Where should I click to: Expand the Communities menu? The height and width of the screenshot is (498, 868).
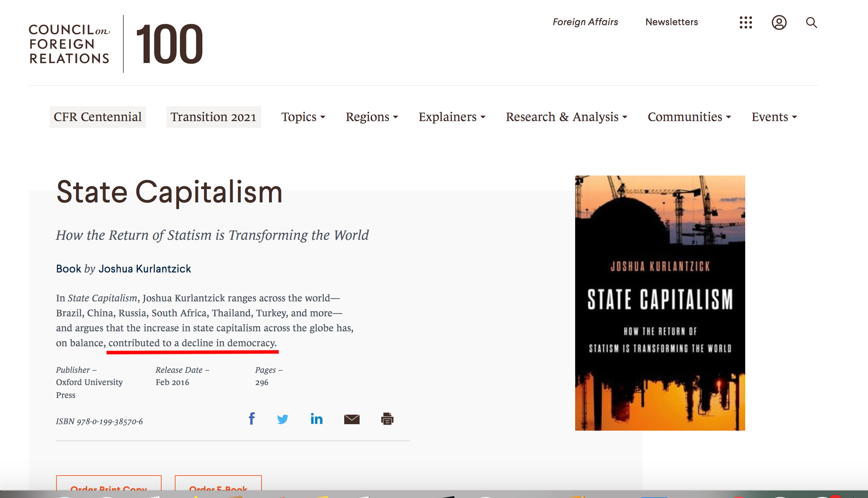click(x=689, y=117)
